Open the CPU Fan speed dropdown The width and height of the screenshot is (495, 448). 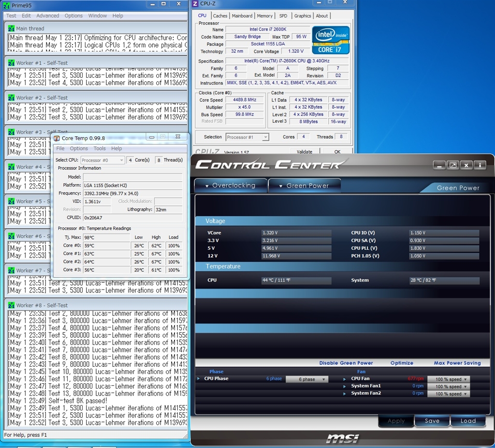tap(448, 379)
